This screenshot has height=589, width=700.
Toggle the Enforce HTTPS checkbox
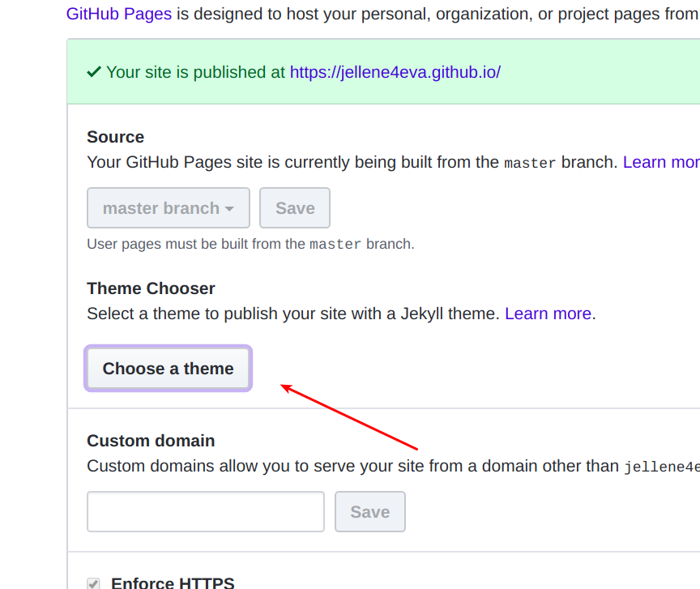[x=93, y=583]
